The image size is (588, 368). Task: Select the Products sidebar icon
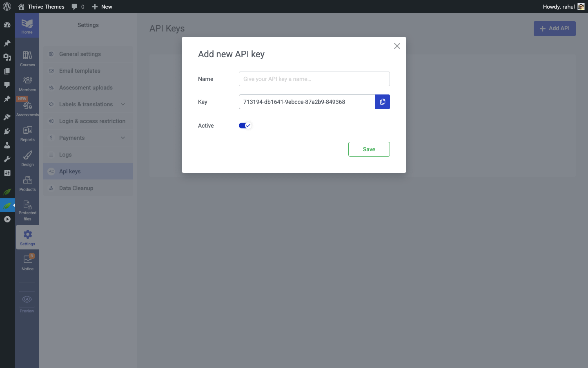click(x=27, y=183)
